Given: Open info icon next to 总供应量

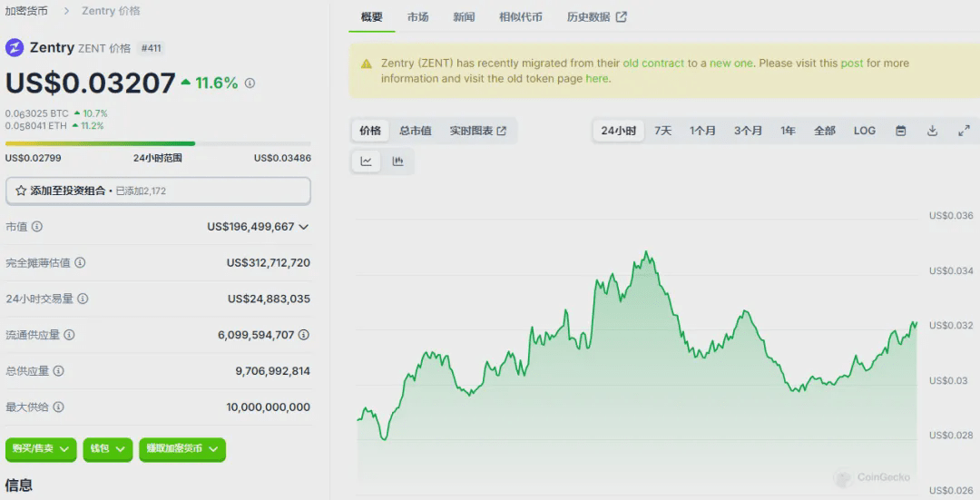Looking at the screenshot, I should (59, 370).
